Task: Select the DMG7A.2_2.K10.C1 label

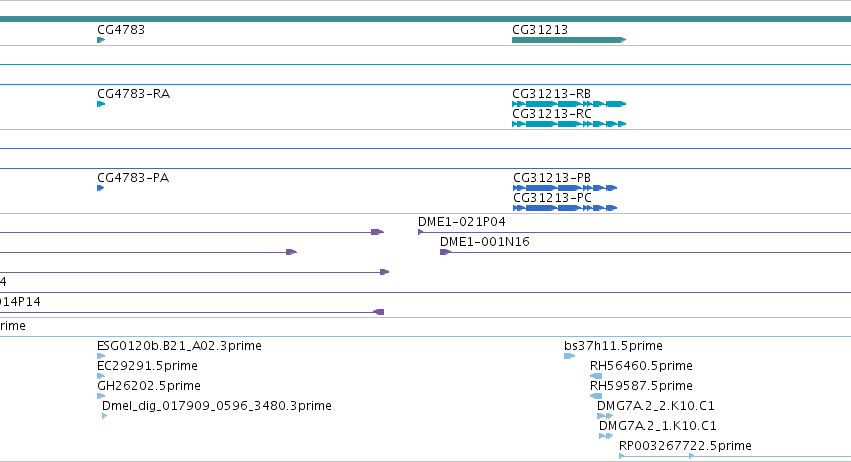Action: [656, 406]
